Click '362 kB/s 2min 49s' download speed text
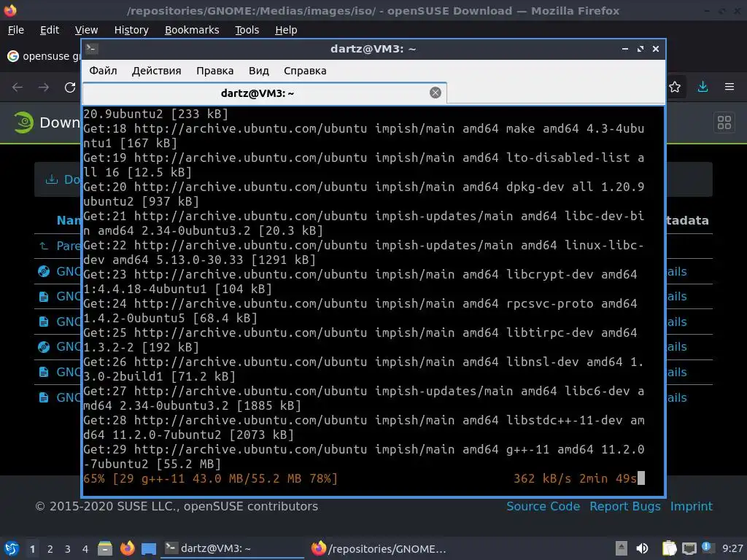Screen dimensions: 747x560 click(x=575, y=478)
